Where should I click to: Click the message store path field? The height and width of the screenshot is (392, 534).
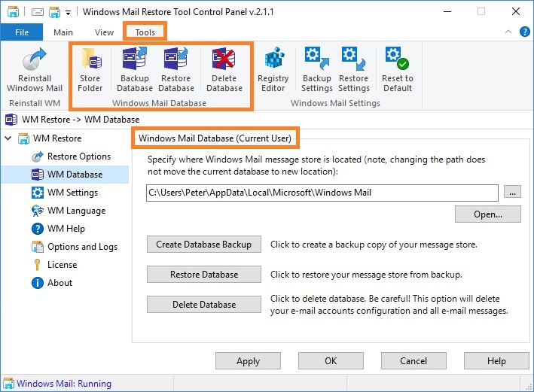tap(322, 193)
